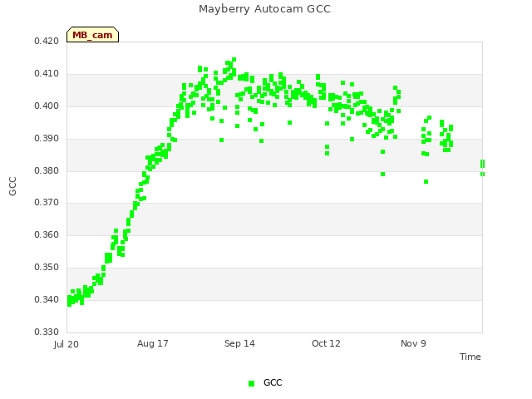Click the MB_cam label tag

pos(92,35)
